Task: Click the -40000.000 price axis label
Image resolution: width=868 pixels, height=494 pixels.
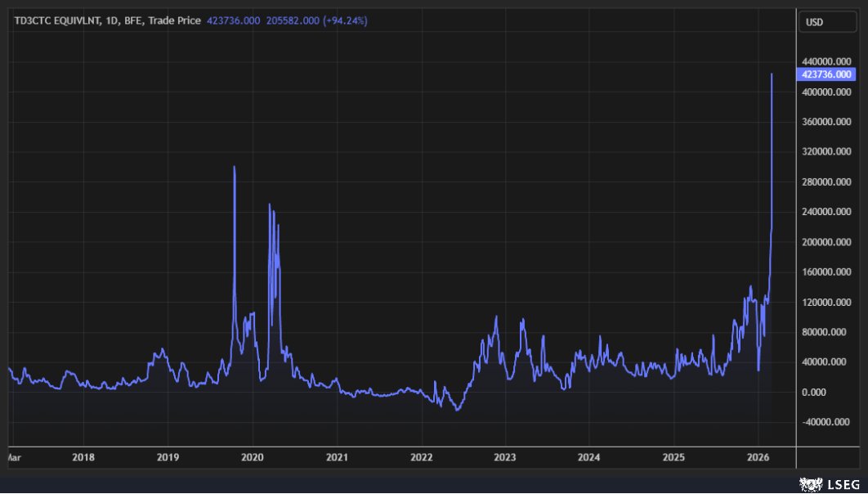Action: (x=826, y=422)
